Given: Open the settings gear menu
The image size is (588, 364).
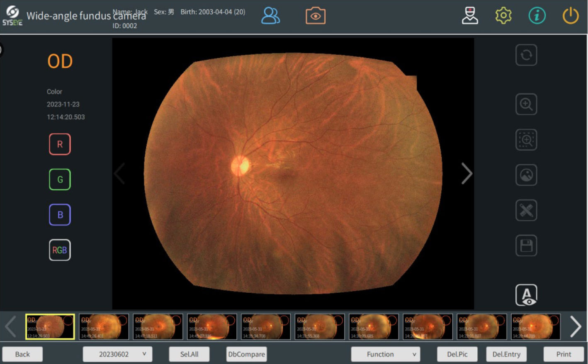Looking at the screenshot, I should pos(503,16).
